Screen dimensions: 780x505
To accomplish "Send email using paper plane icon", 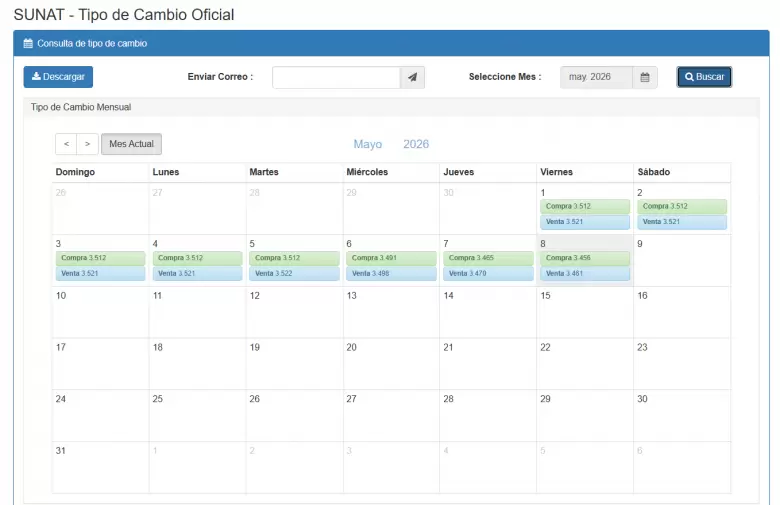I will tap(412, 77).
